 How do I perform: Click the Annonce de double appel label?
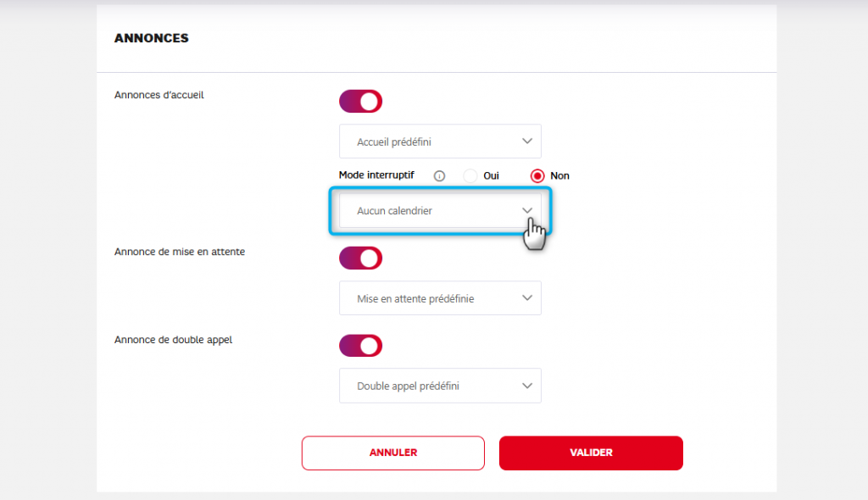tap(173, 340)
